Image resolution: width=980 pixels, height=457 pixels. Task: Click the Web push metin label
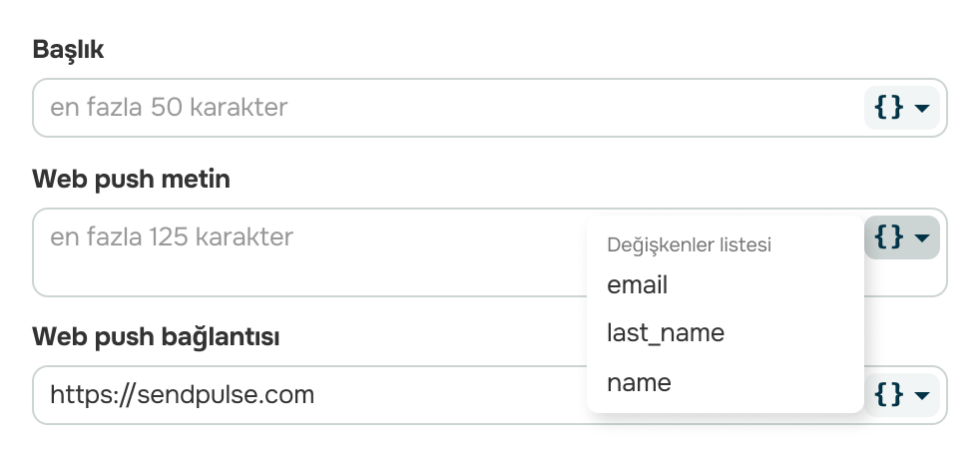[x=132, y=180]
